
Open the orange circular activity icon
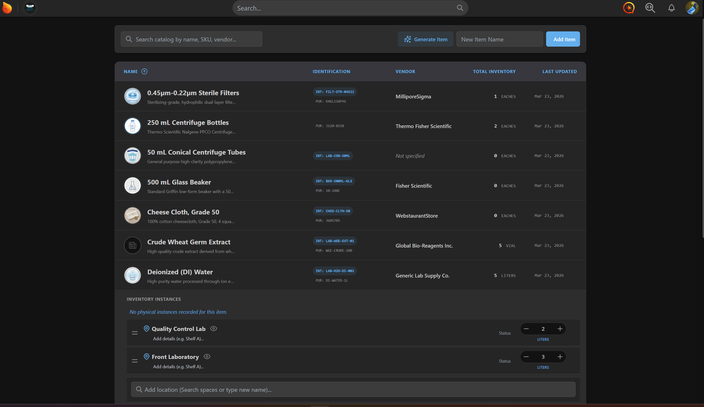[629, 8]
